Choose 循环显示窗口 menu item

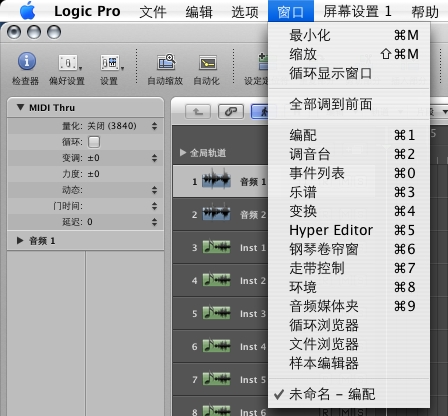[349, 73]
